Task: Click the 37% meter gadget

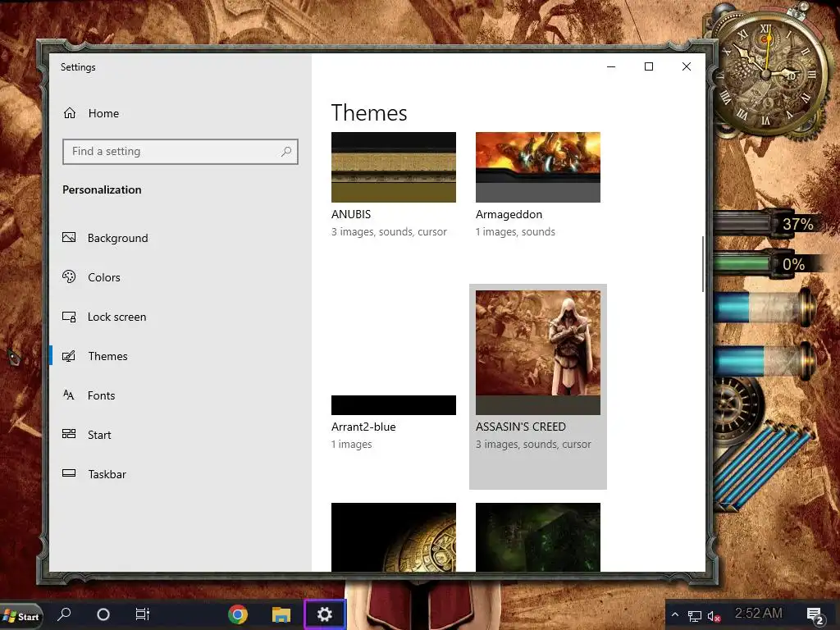Action: [768, 224]
